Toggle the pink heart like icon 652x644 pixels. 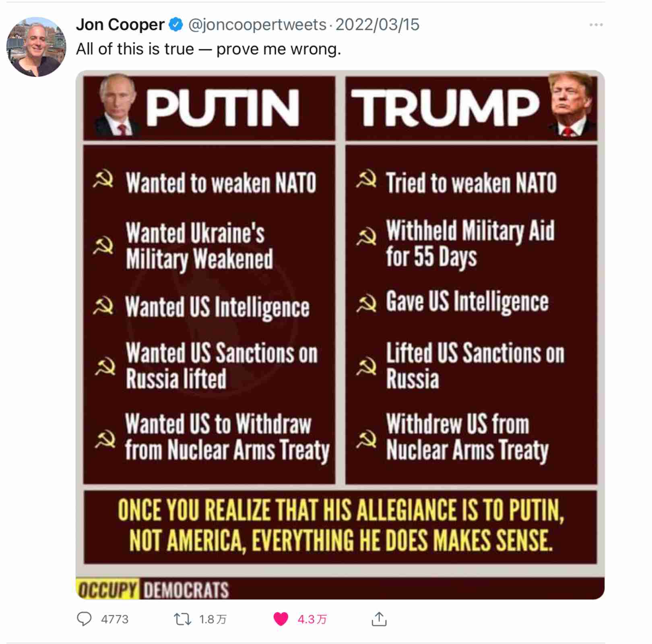[281, 619]
